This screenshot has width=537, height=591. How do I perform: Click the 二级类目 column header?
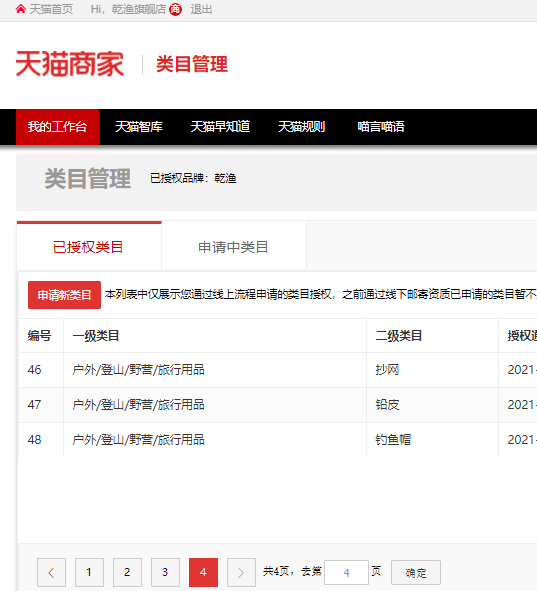399,335
